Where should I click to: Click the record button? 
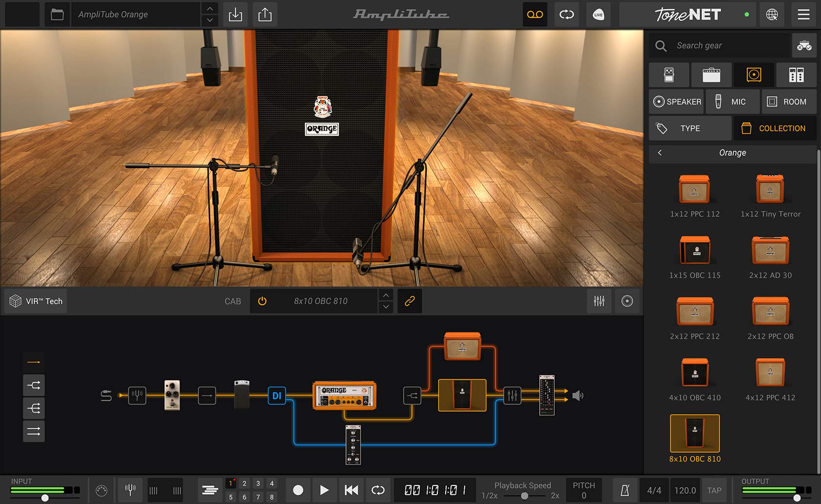[x=298, y=490]
